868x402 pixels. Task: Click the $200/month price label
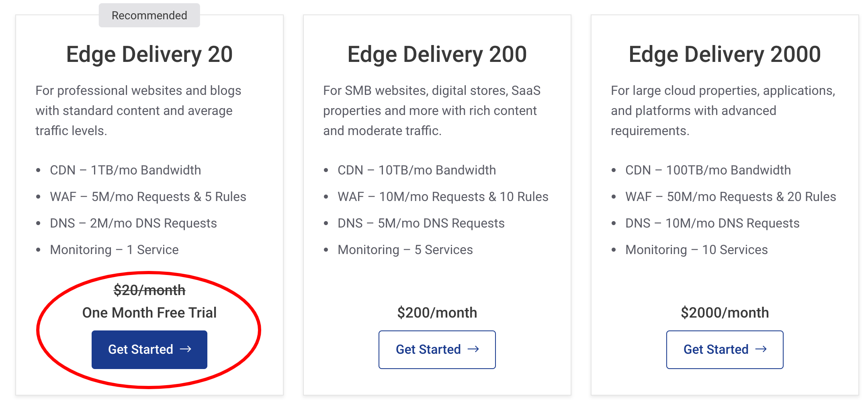(437, 312)
